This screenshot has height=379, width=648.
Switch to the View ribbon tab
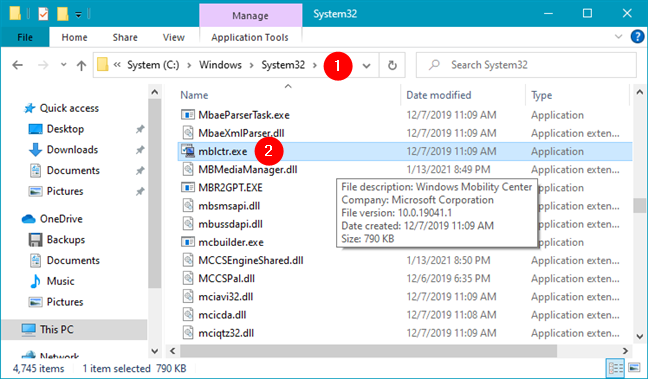(x=174, y=37)
